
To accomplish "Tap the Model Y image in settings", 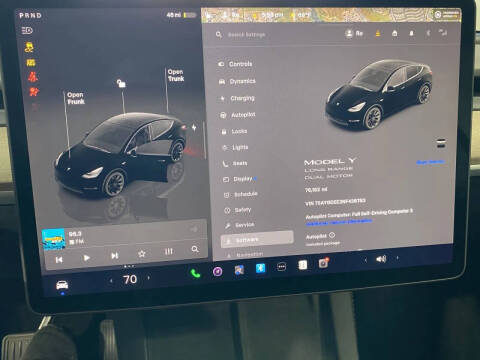I will coord(379,95).
